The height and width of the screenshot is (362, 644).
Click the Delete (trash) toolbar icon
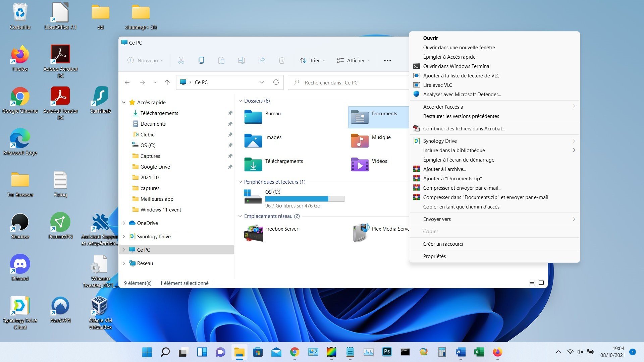click(x=281, y=60)
